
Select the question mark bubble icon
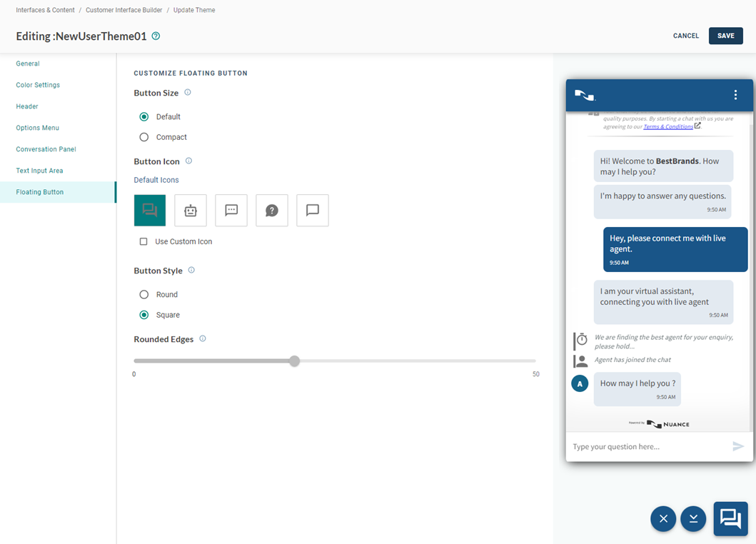pyautogui.click(x=272, y=211)
